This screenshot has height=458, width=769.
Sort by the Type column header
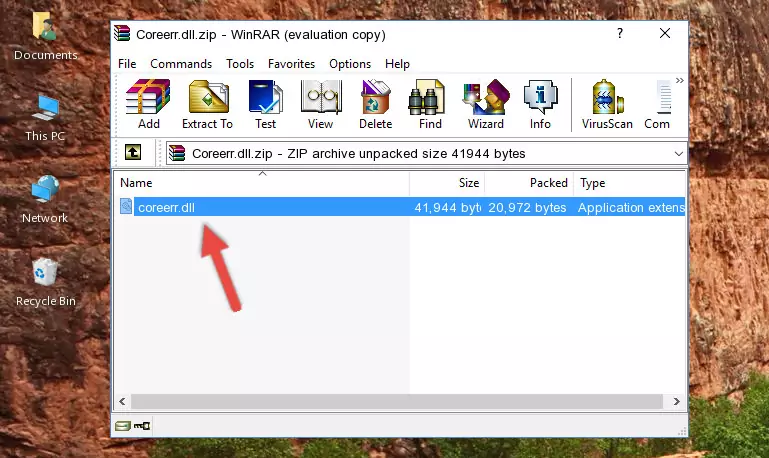coord(630,183)
